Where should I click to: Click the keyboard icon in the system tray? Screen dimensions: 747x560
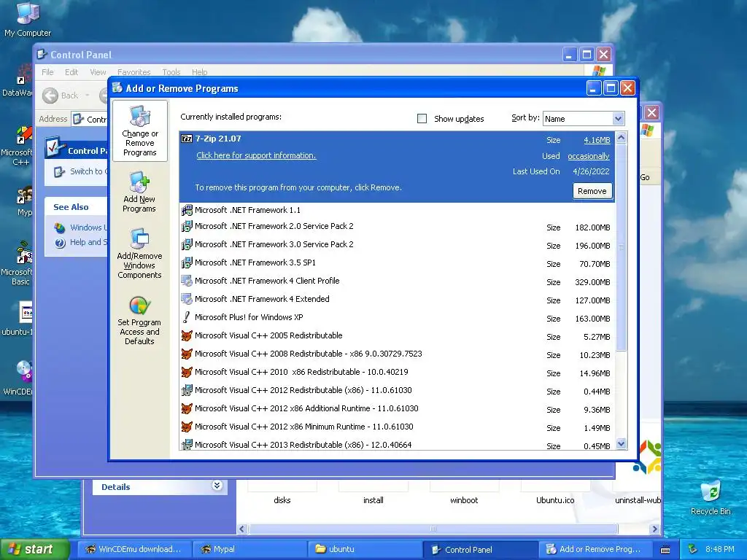[665, 550]
